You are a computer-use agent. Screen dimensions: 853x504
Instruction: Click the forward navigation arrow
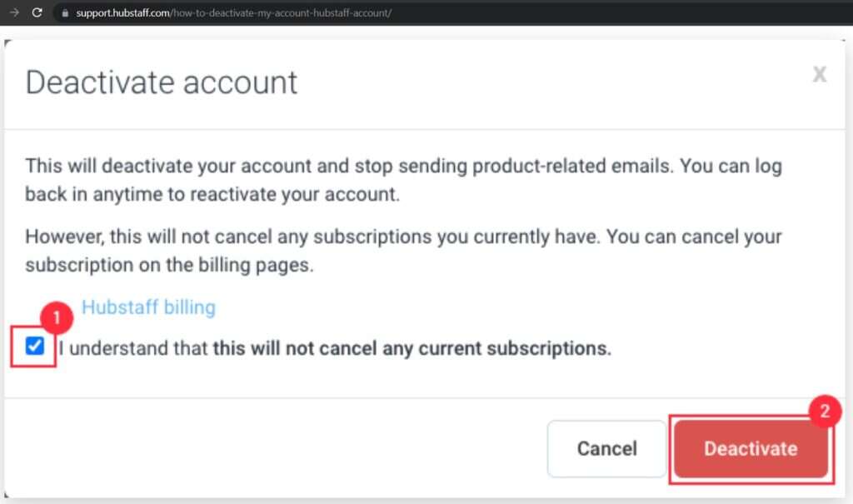pos(12,12)
